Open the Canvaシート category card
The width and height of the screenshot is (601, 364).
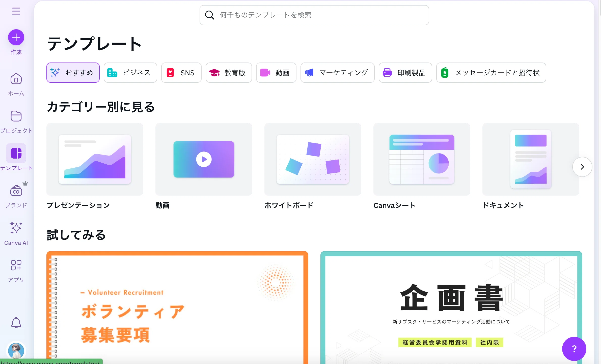click(422, 159)
